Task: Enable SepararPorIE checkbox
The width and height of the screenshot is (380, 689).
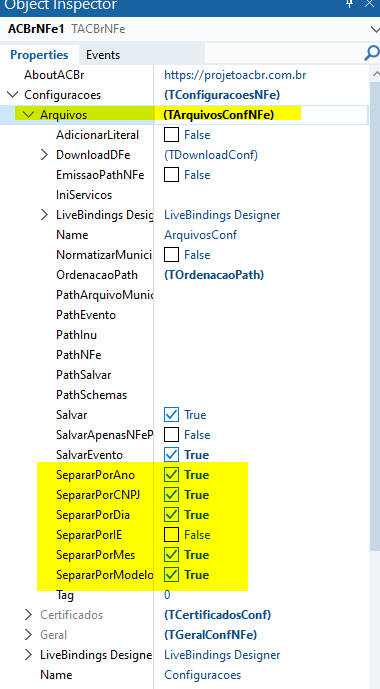Action: tap(171, 535)
